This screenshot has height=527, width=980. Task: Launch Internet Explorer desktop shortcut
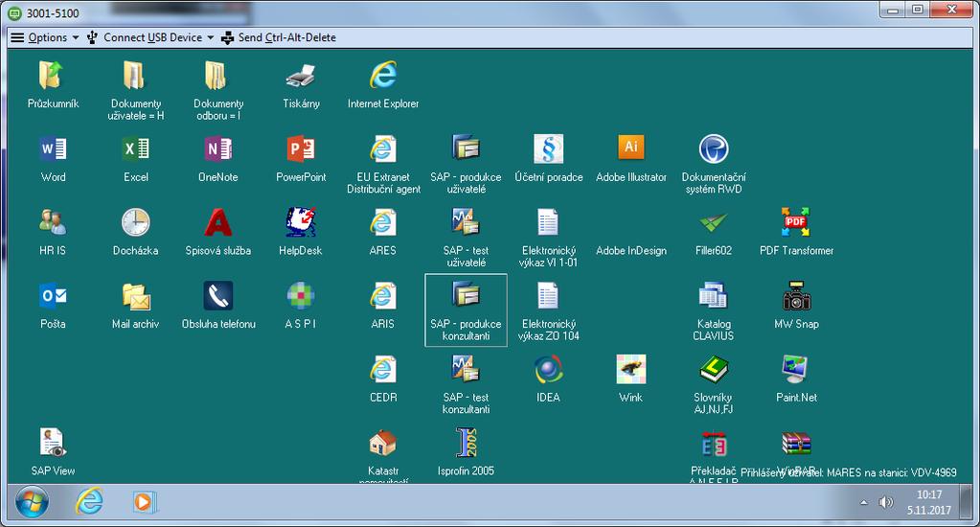[x=382, y=76]
